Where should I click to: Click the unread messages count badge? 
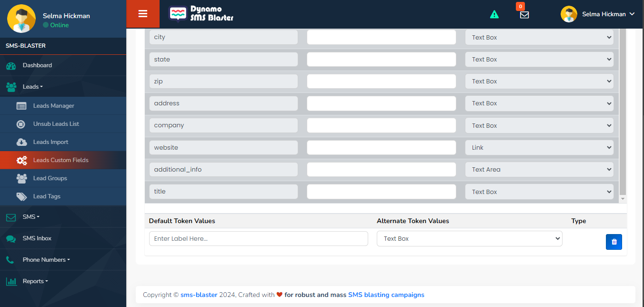coord(521,6)
